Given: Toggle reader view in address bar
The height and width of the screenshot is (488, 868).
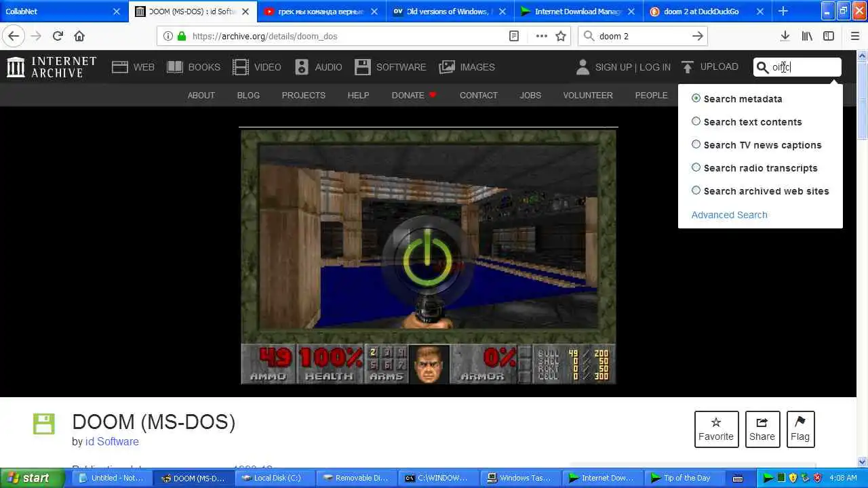Looking at the screenshot, I should 514,36.
